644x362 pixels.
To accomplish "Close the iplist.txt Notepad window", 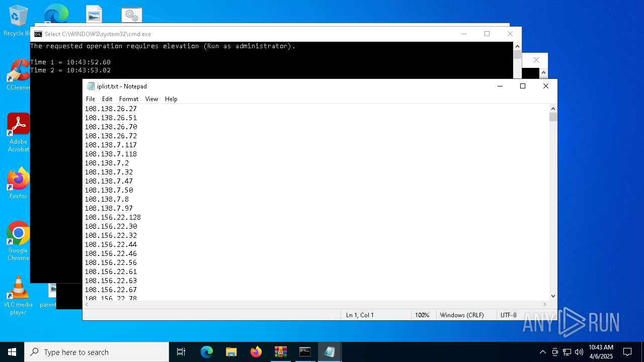I will point(546,86).
